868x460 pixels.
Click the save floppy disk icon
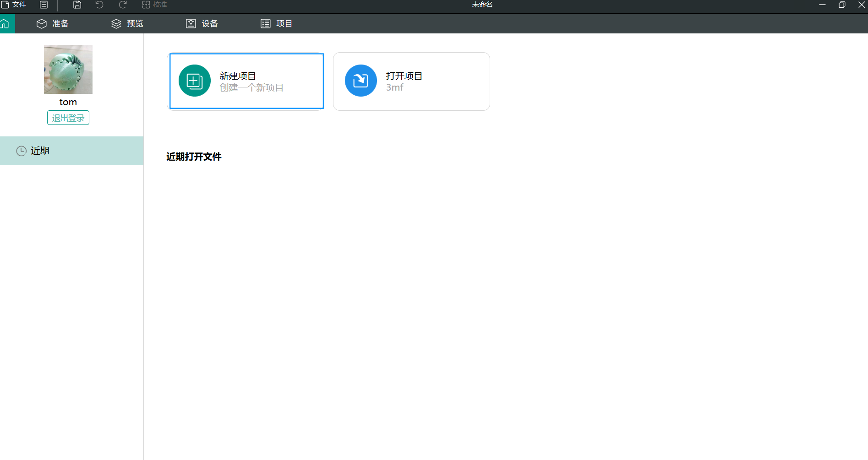pyautogui.click(x=77, y=5)
